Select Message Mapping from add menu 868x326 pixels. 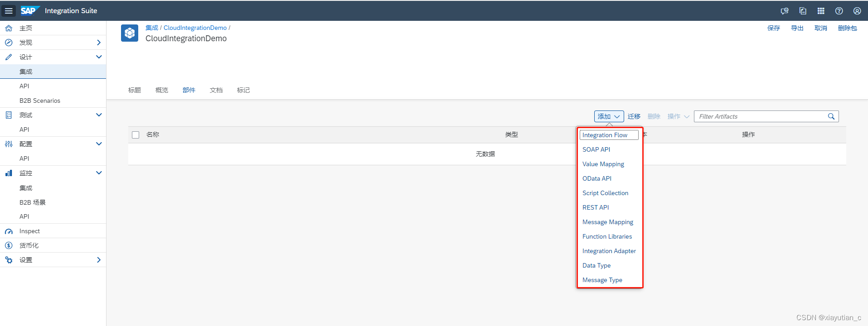[607, 222]
